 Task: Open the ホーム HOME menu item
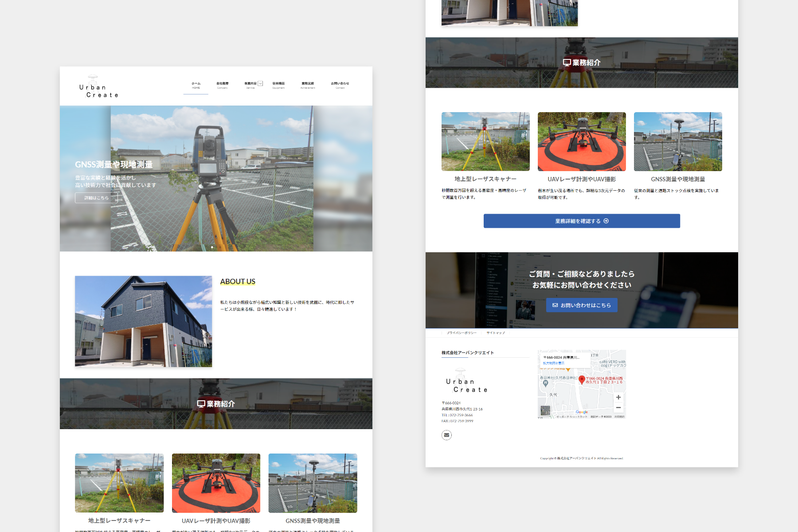tap(196, 85)
